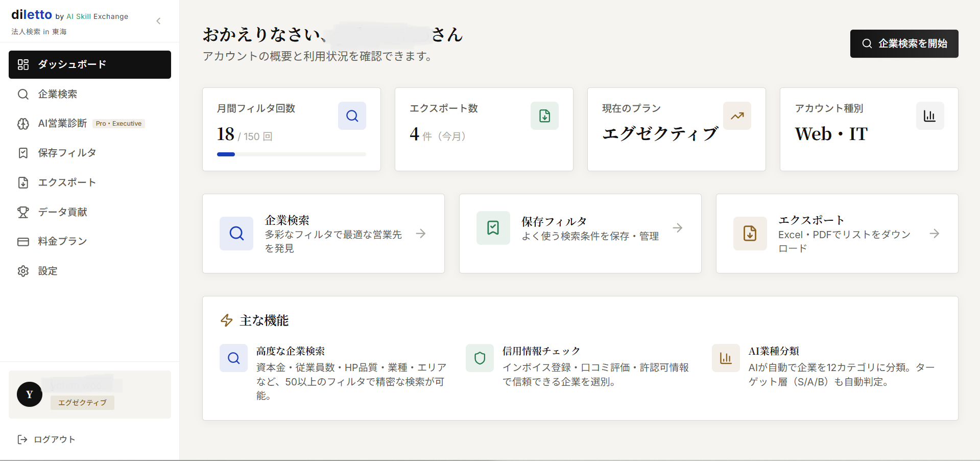Click arrow on エクスポート shortcut card
This screenshot has height=461, width=980.
[x=935, y=234]
